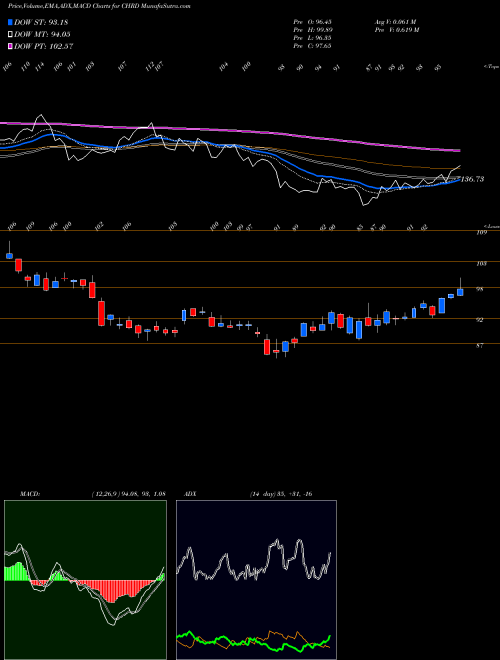Click the 'Pre O: 96.43' value

click(x=312, y=22)
